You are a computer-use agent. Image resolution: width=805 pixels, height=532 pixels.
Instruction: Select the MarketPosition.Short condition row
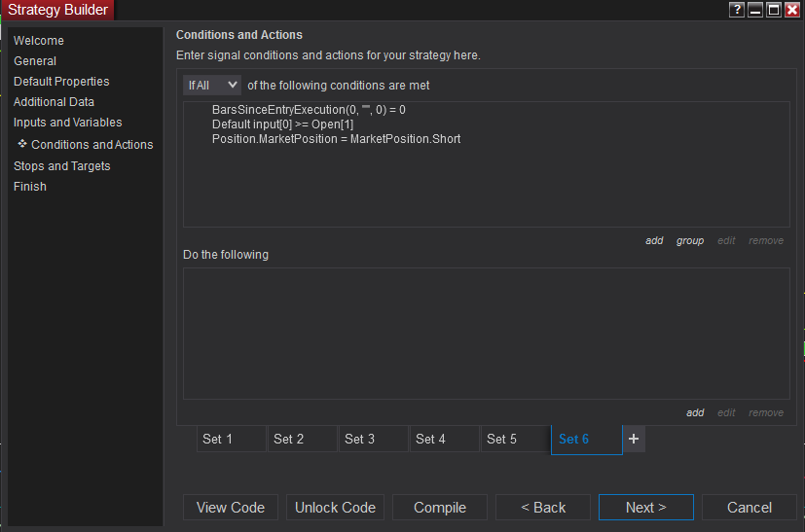pos(336,139)
